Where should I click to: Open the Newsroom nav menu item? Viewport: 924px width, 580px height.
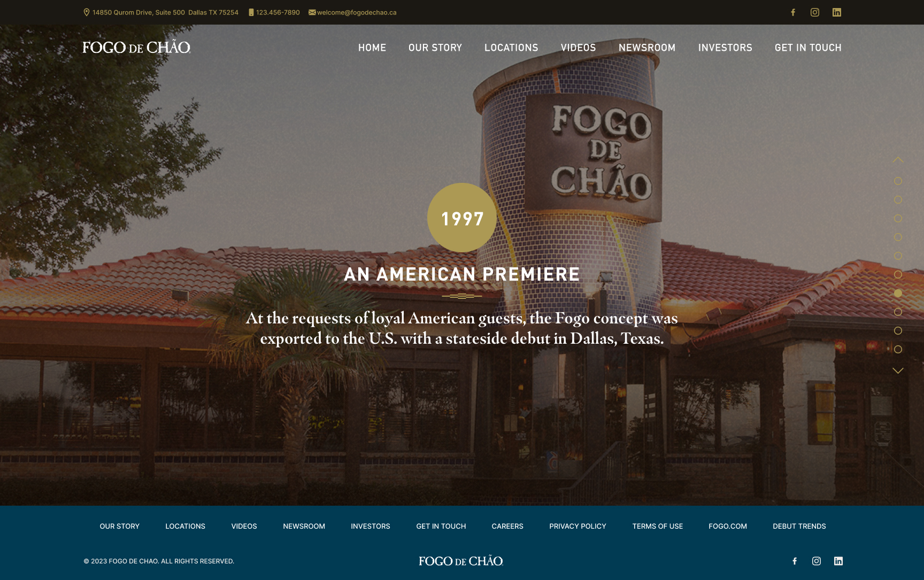pos(647,48)
